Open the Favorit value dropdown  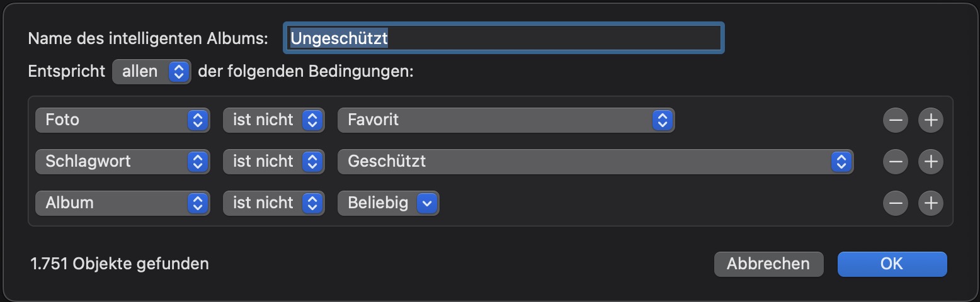(x=506, y=120)
